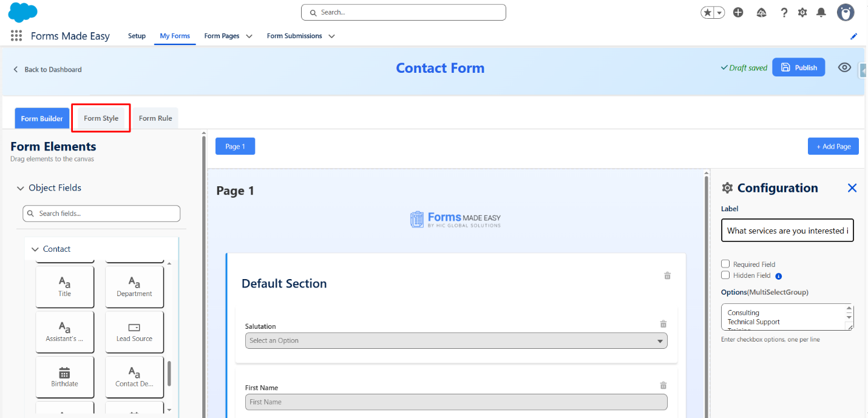Click the Publish button
Viewport: 868px width, 418px height.
click(x=798, y=67)
